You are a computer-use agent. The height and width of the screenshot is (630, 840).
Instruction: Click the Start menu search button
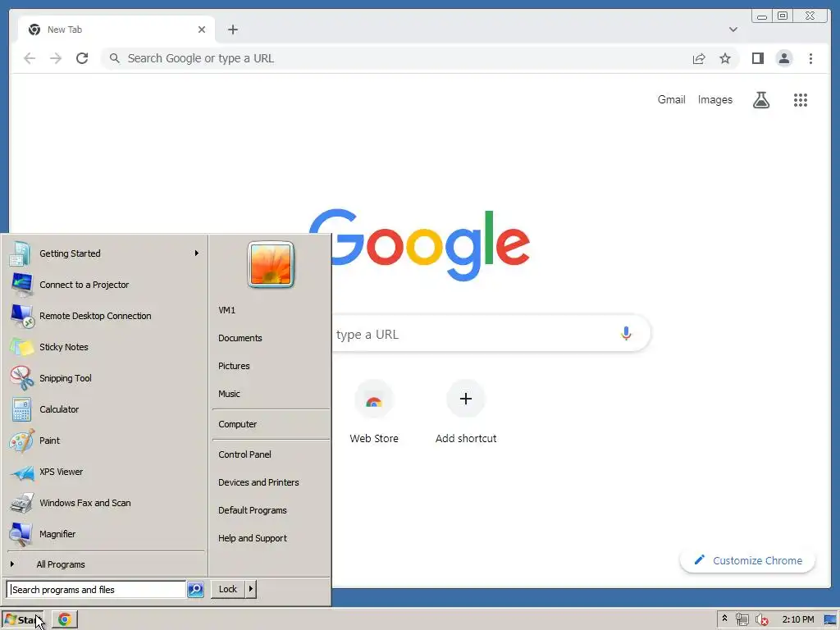[x=195, y=589]
